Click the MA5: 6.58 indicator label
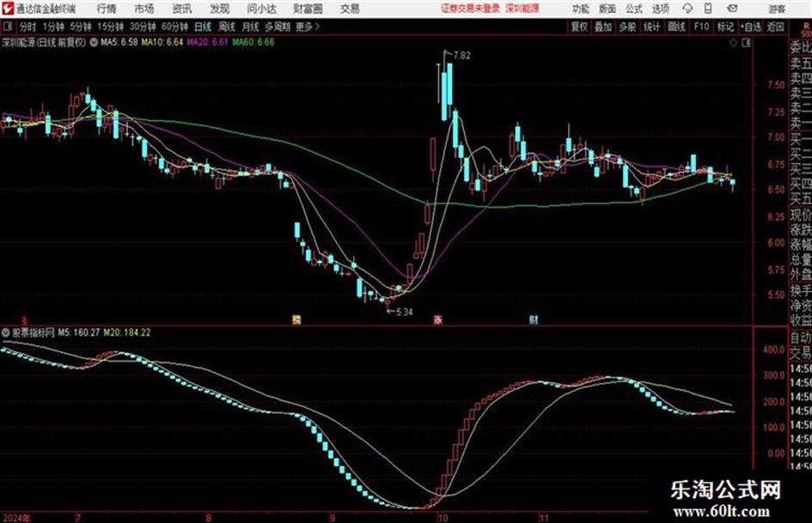Image resolution: width=812 pixels, height=523 pixels. 119,42
